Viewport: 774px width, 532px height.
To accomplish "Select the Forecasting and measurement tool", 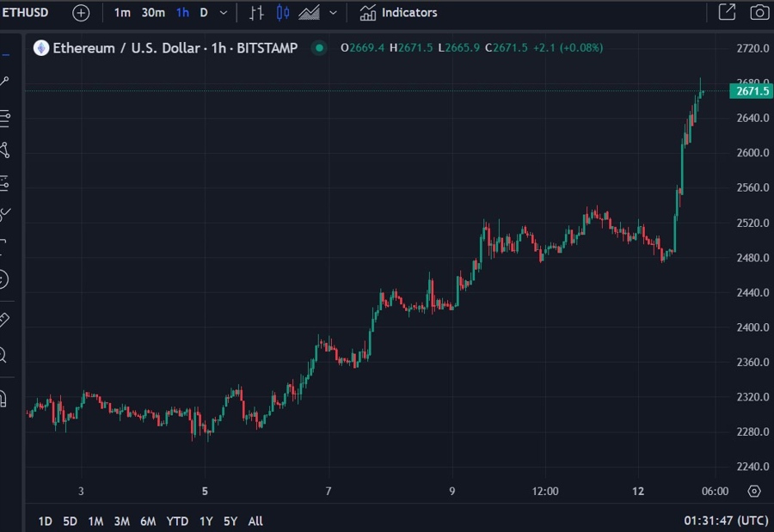I will point(4,183).
